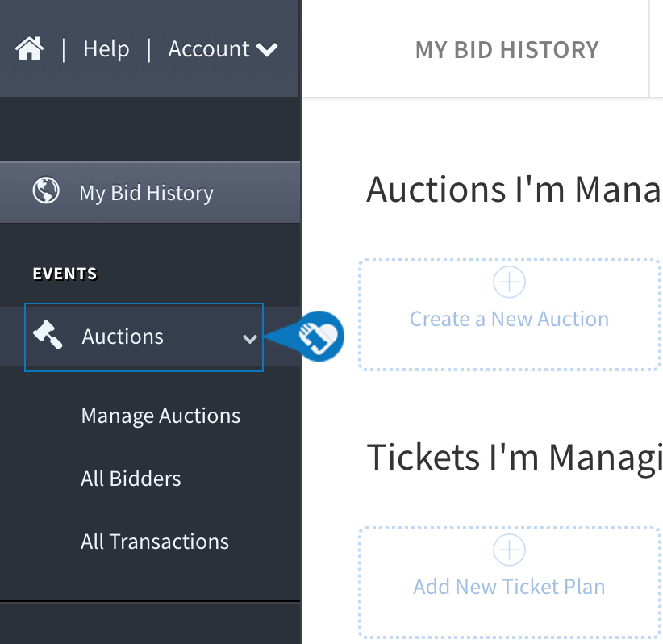Open the Account menu

coord(223,49)
